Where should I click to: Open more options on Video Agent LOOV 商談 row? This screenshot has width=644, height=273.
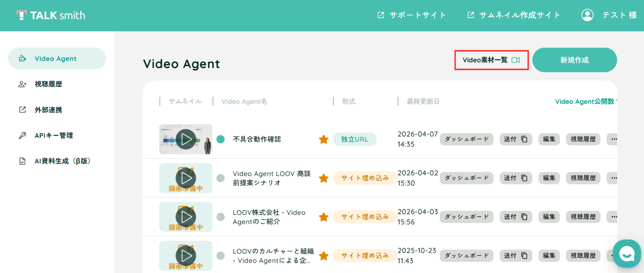point(612,178)
